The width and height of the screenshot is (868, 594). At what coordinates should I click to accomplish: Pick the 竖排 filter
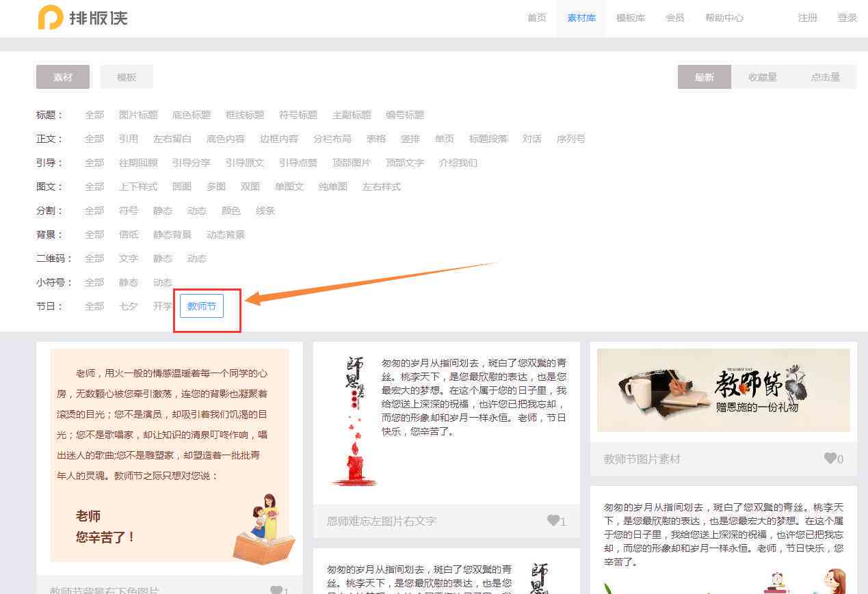click(x=410, y=139)
